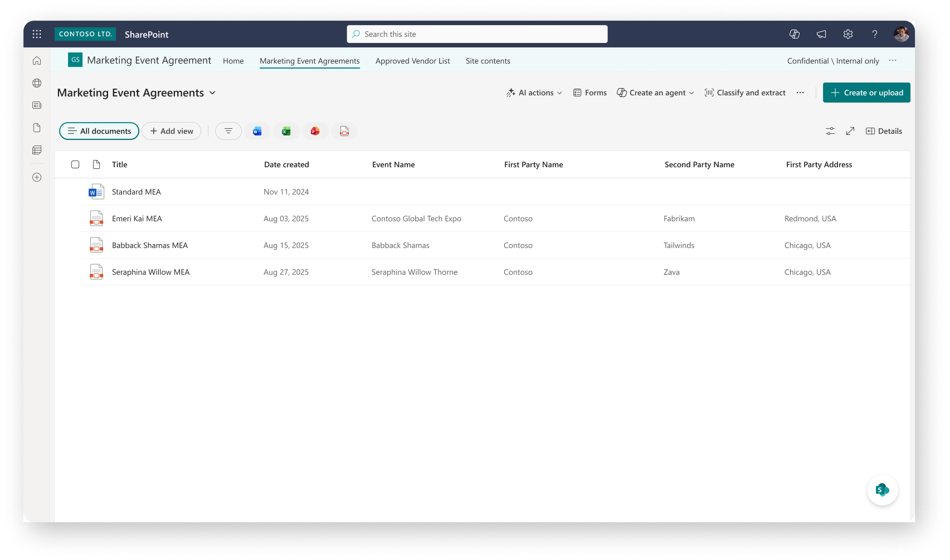Filter by Excel files icon
The width and height of the screenshot is (950, 560).
pos(286,131)
